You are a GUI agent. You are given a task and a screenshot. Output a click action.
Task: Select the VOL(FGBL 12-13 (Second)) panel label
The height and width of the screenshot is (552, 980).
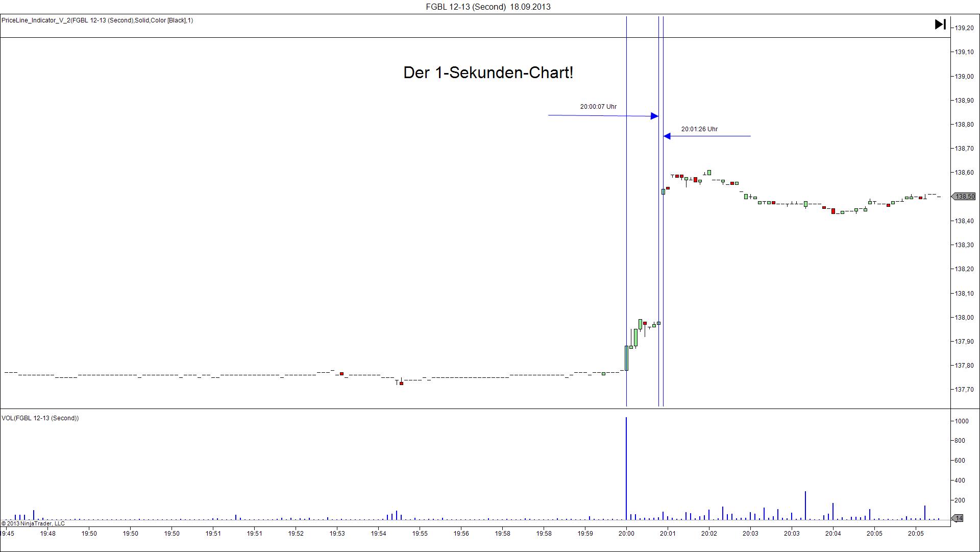pos(40,418)
